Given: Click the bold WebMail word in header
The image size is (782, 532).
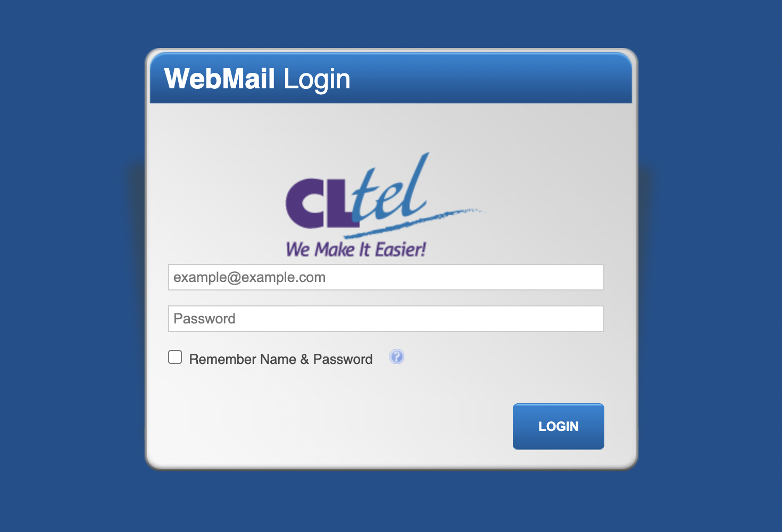Looking at the screenshot, I should (220, 78).
